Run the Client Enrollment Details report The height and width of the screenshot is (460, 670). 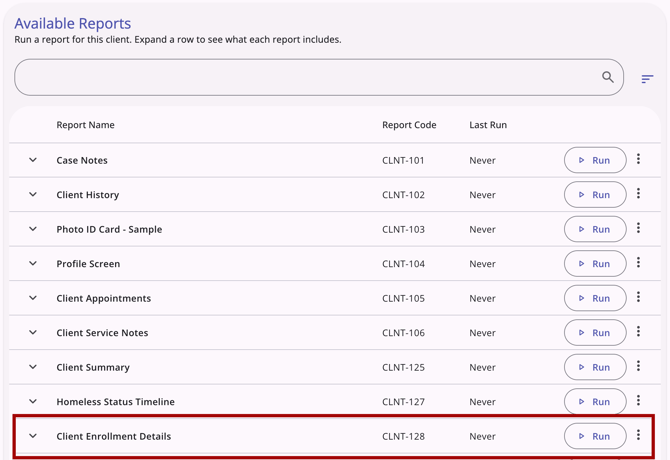(595, 436)
